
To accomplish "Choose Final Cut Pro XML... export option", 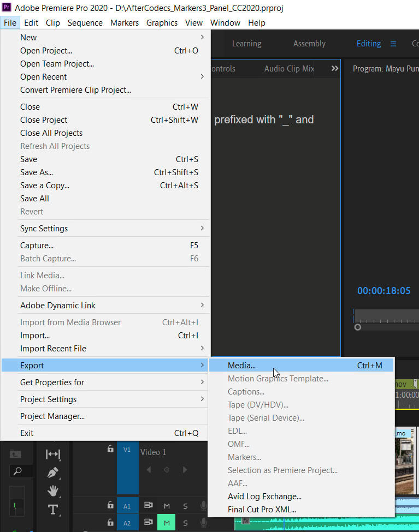I will point(301,510).
